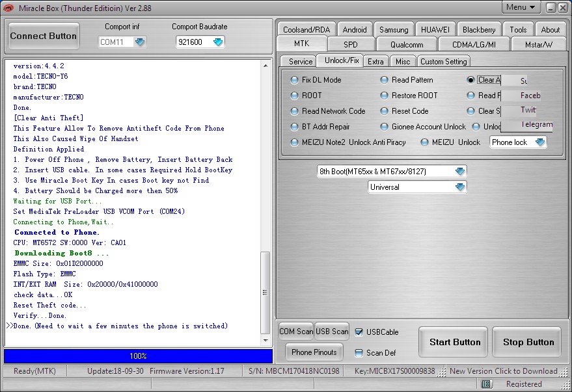
Task: Switch to the Qualcomm tab
Action: tap(407, 44)
